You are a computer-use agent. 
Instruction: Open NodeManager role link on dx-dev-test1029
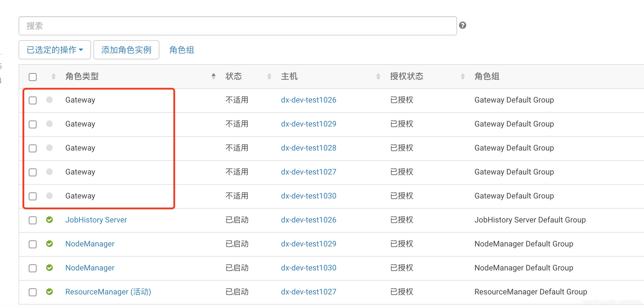90,244
